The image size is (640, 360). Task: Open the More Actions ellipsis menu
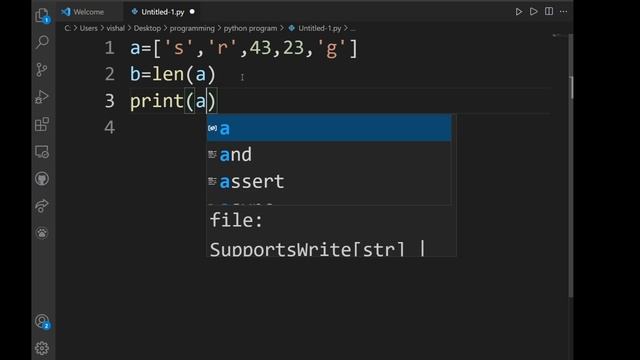coord(564,11)
